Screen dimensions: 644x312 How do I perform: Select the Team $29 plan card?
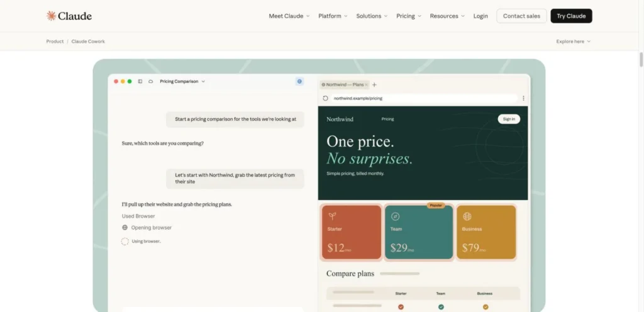tap(418, 232)
